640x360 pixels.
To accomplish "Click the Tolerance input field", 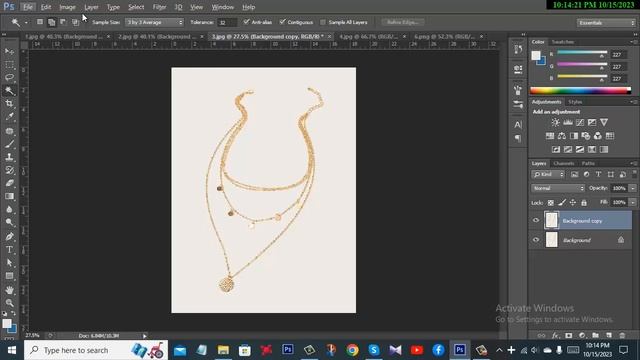I will pos(226,22).
